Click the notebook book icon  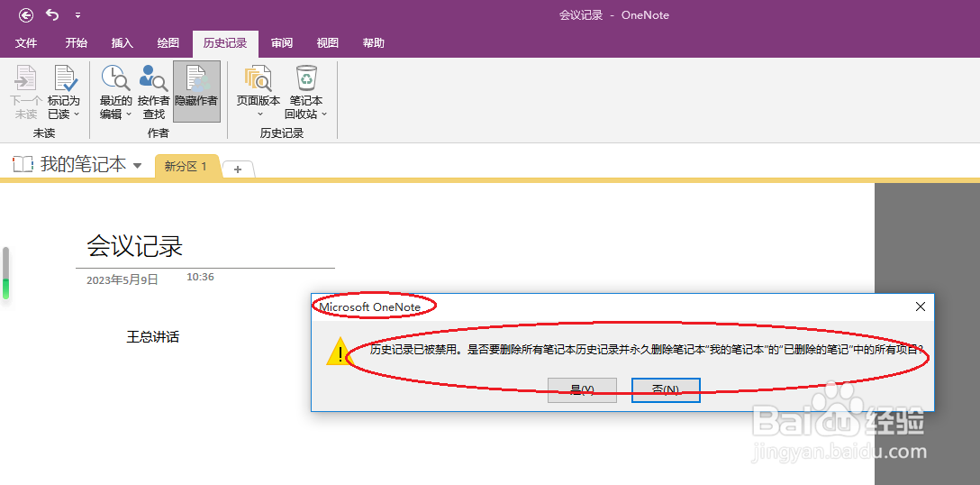click(x=23, y=165)
